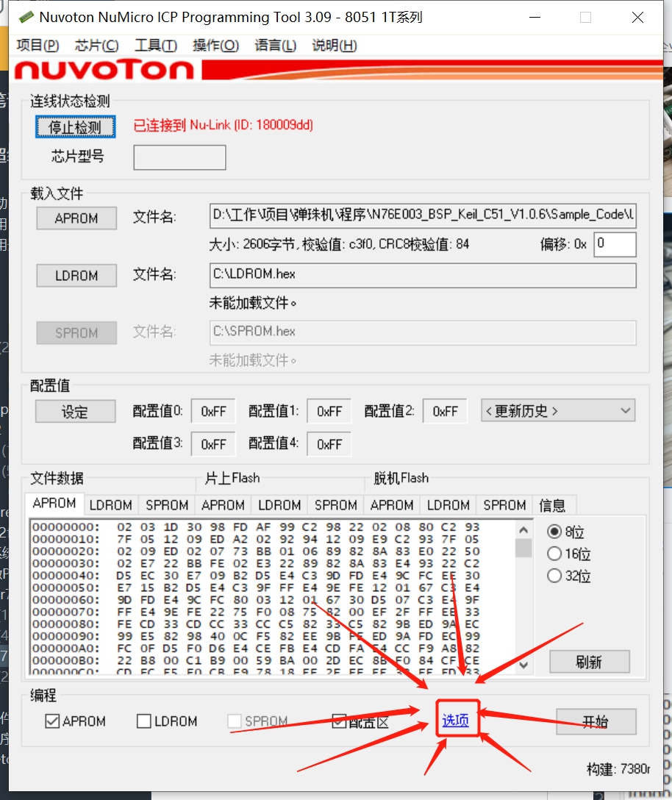Switch to 片上Flash APROM tab
The height and width of the screenshot is (800, 672).
pos(223,505)
